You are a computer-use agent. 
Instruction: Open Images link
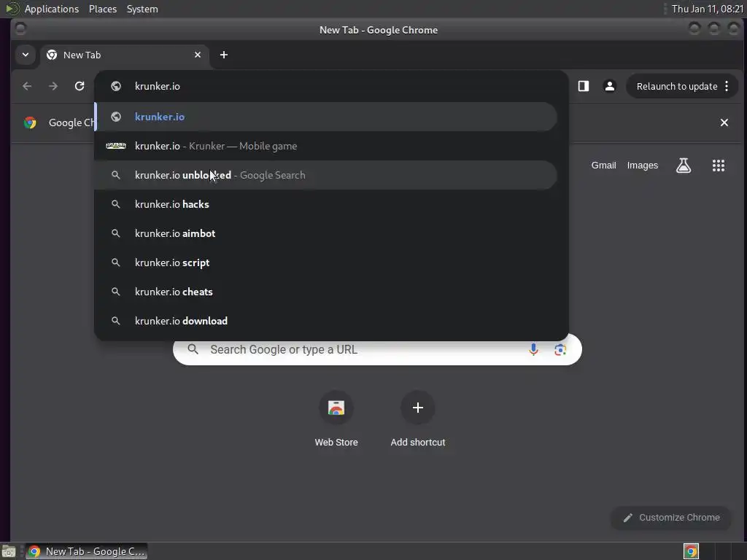(x=642, y=166)
